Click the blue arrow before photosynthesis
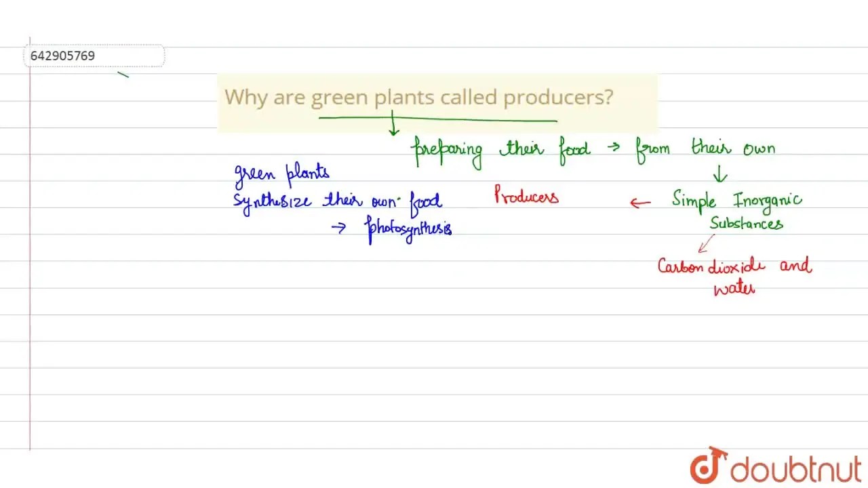Image resolution: width=868 pixels, height=488 pixels. 339,228
